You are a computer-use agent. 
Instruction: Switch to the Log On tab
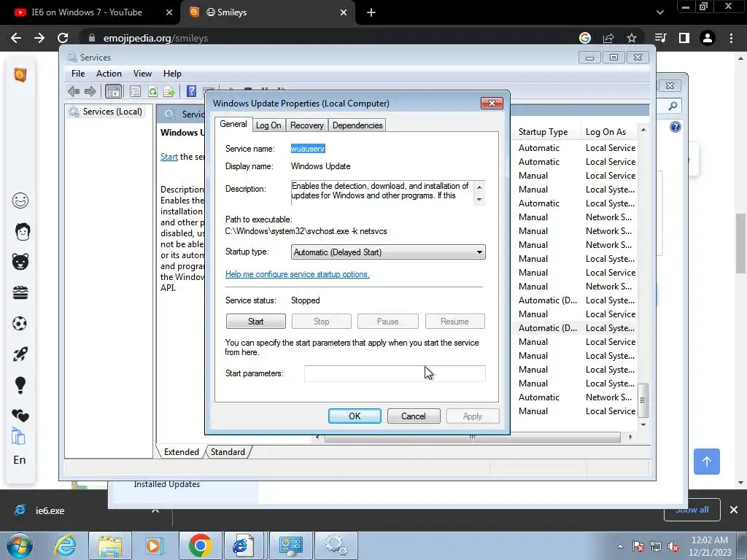(268, 125)
